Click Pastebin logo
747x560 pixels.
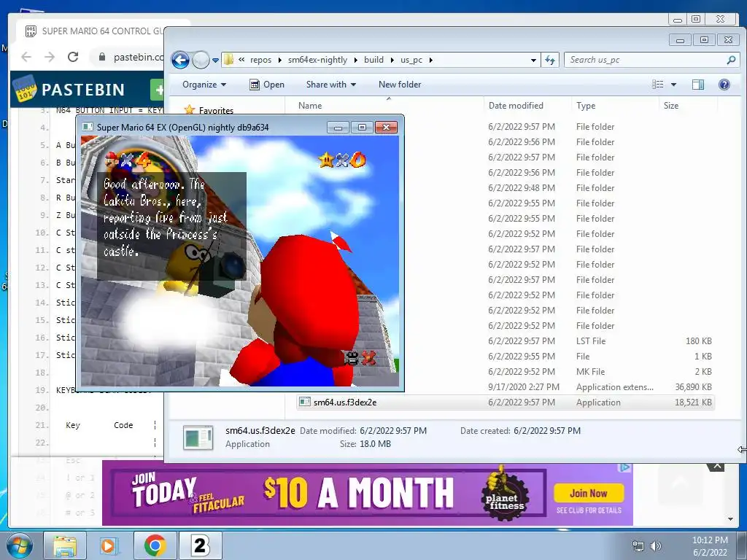tap(70, 89)
